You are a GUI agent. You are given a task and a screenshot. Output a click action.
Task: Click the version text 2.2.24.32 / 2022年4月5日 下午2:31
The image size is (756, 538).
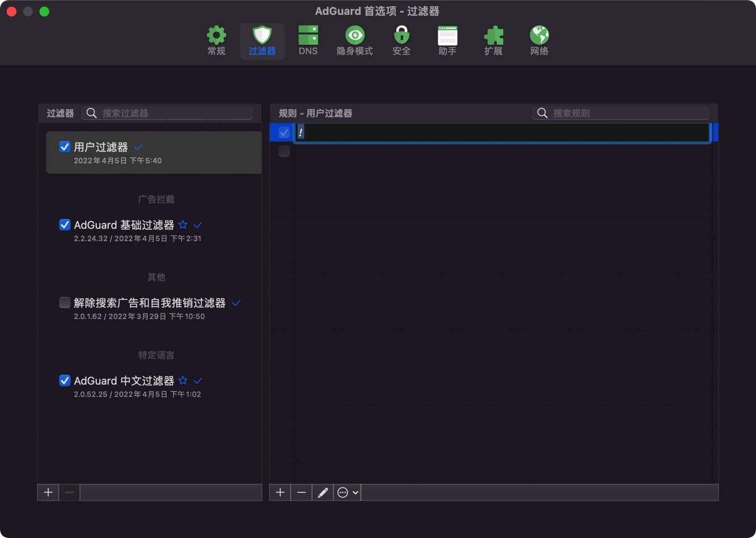pyautogui.click(x=137, y=238)
